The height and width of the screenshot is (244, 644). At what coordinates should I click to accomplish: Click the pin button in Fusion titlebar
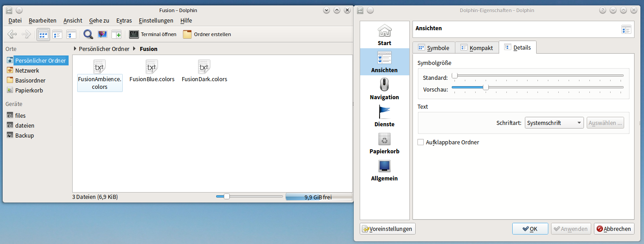(19, 10)
